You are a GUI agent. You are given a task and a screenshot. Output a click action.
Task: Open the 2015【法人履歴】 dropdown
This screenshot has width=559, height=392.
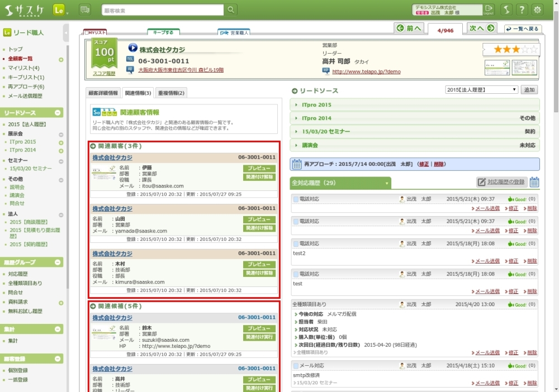click(481, 90)
